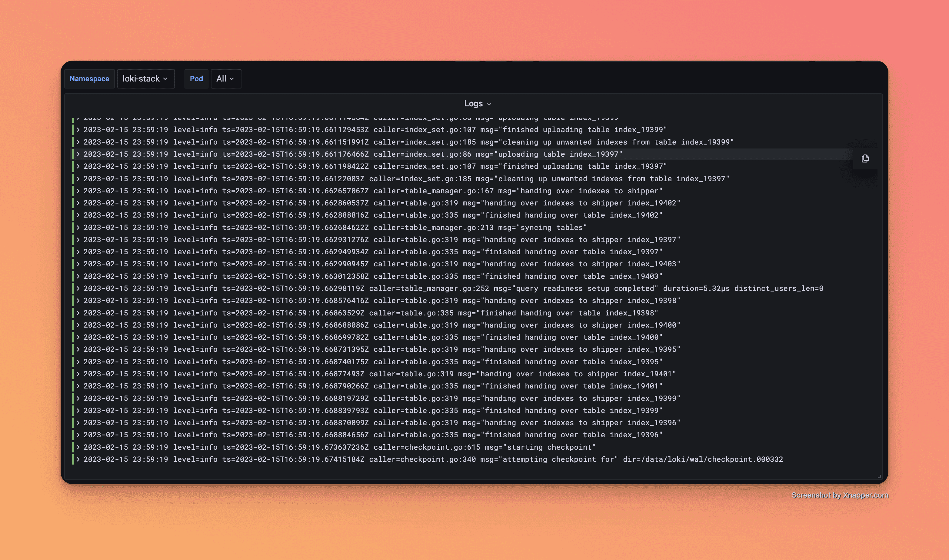
Task: Click the Namespace variable label
Action: pos(89,78)
